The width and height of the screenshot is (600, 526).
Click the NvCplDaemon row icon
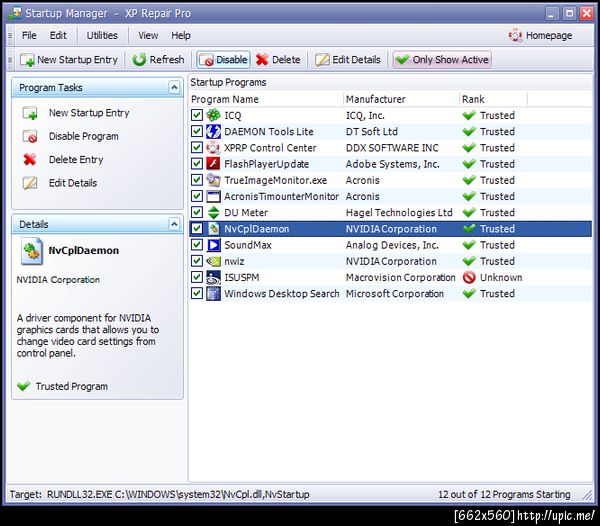click(x=214, y=229)
